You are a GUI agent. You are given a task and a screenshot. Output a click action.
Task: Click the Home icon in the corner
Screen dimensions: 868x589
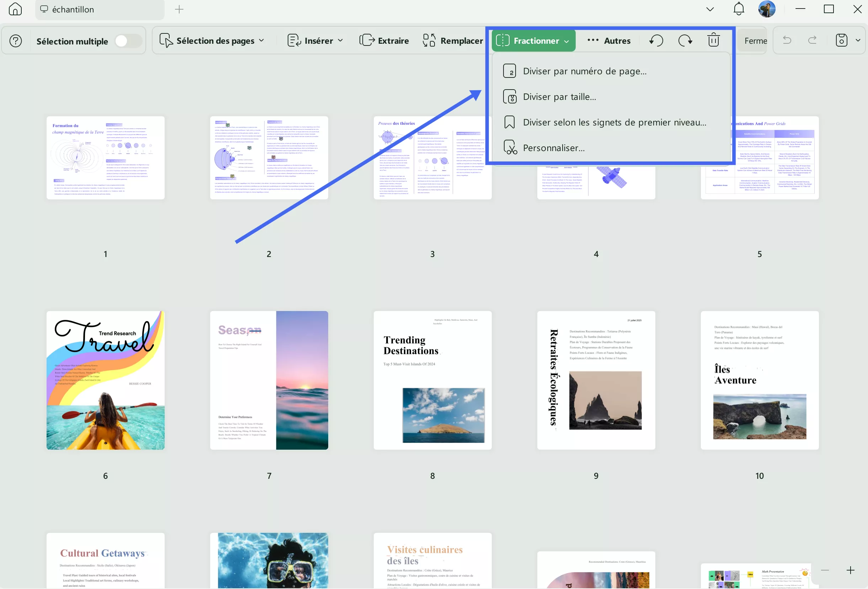(x=15, y=9)
